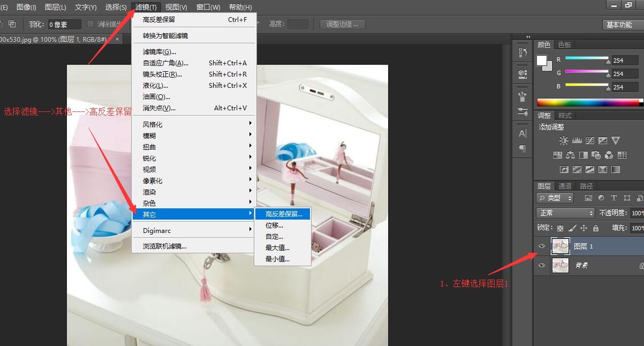Click the foreground color swatch
This screenshot has height=346, width=644.
coord(542,60)
